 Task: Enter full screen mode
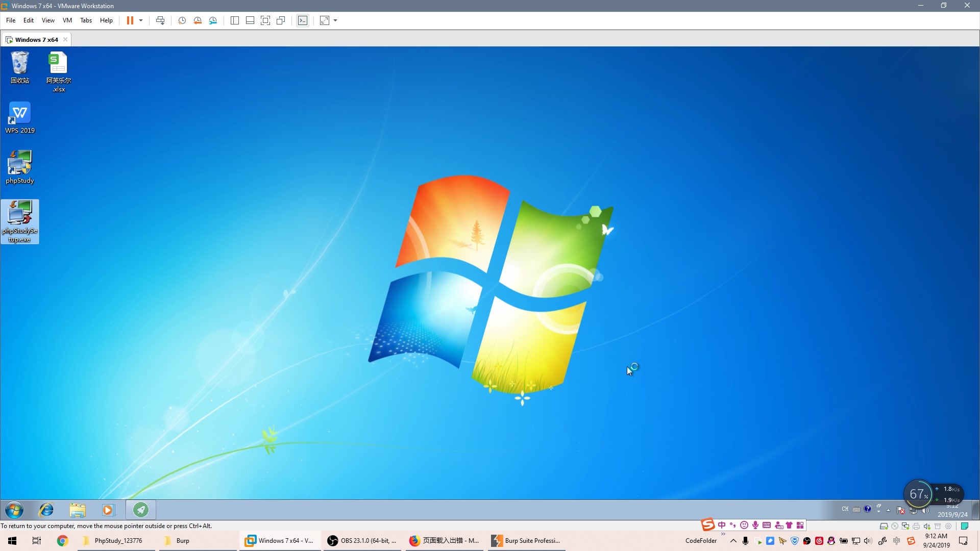[265, 20]
